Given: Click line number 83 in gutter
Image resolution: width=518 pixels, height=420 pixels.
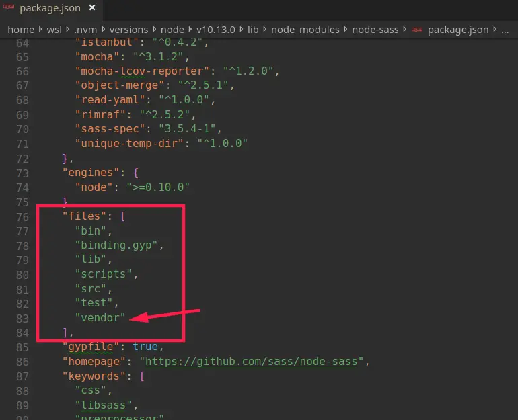Looking at the screenshot, I should 22,319.
